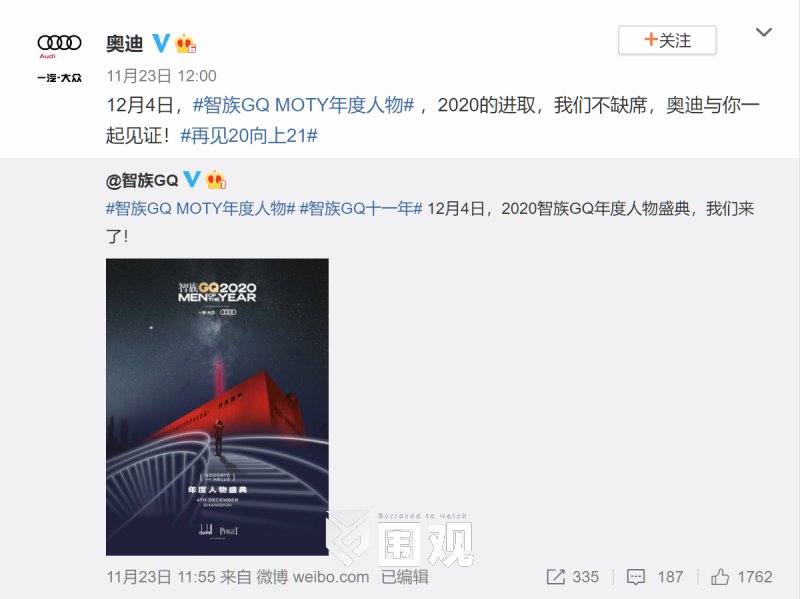Open #智族GQ MOTY年度人物# in the reposted post
Screen dimensions: 800x599
point(201,209)
